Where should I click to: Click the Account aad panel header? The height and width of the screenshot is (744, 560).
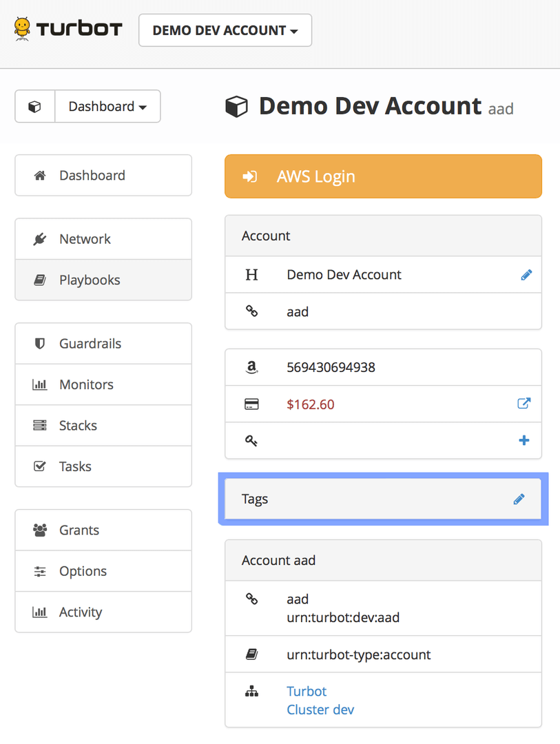point(383,560)
